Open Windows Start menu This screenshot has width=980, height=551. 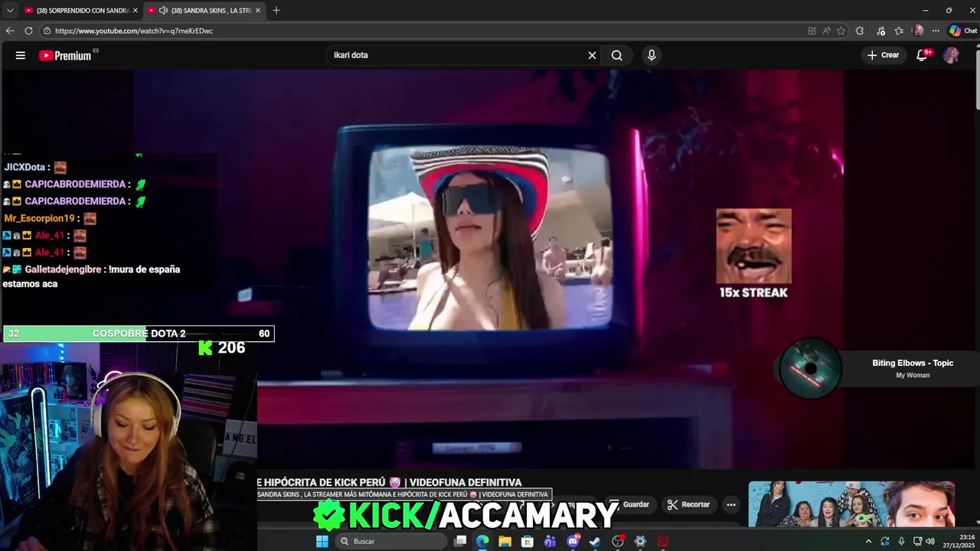[322, 541]
